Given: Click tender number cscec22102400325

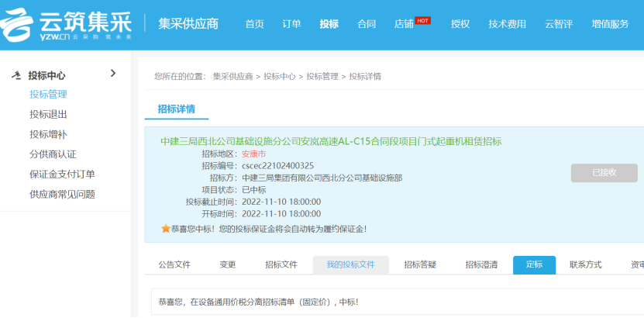Looking at the screenshot, I should coord(278,166).
